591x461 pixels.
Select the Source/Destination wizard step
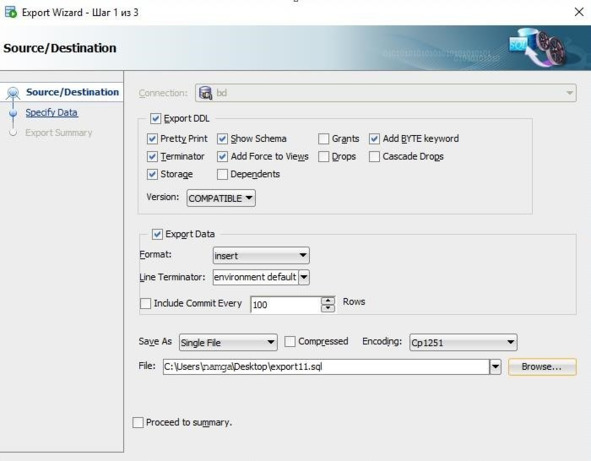(72, 92)
